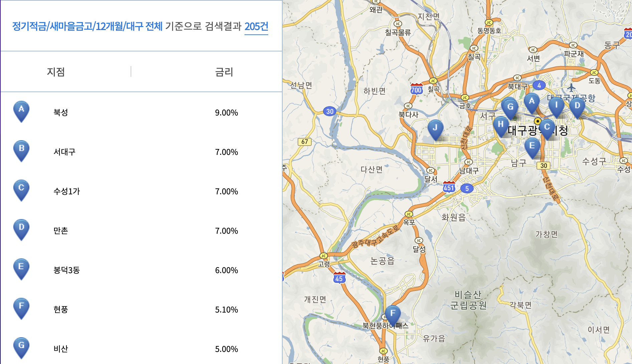Open branch 서대구
This screenshot has width=632, height=364.
64,152
